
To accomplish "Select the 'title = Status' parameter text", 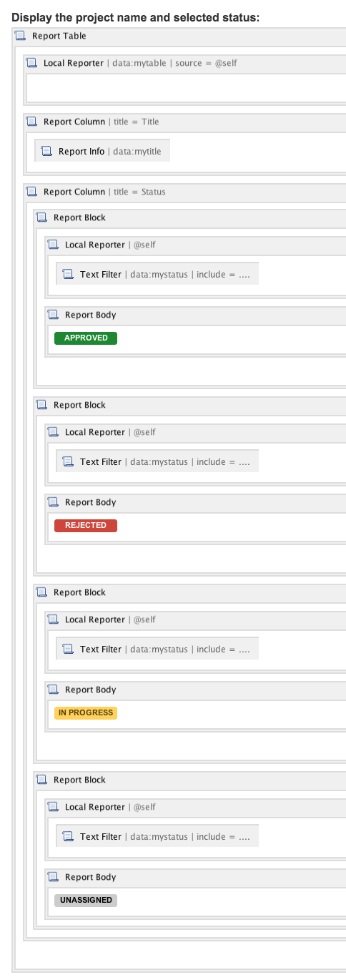I will pyautogui.click(x=139, y=192).
